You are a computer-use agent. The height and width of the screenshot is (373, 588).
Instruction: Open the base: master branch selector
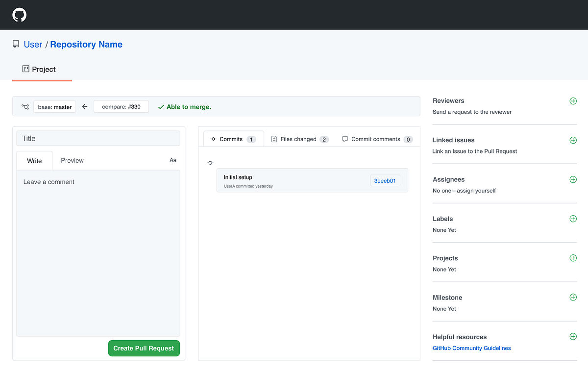[x=54, y=106]
